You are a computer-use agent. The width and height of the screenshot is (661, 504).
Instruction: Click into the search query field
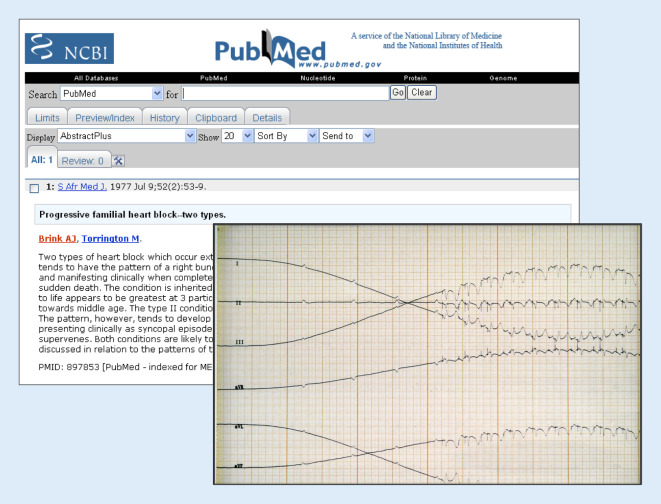click(x=285, y=93)
